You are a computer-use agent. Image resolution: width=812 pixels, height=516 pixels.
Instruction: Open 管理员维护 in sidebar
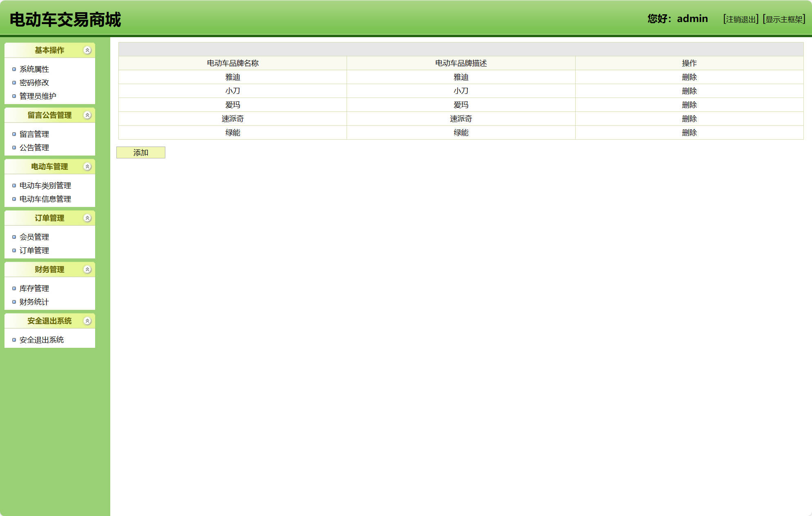click(38, 96)
